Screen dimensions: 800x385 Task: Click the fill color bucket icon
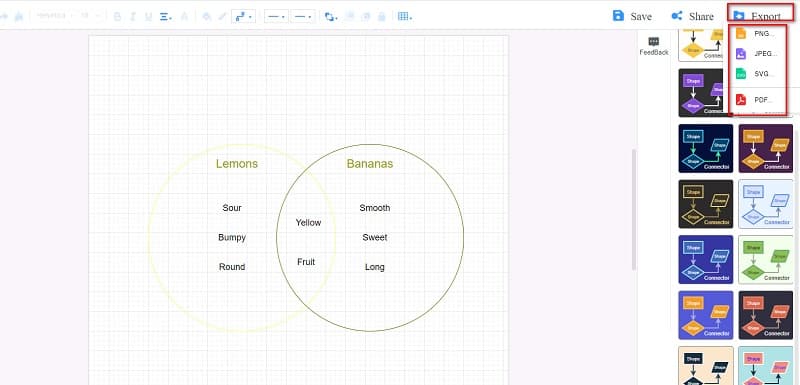click(x=207, y=16)
